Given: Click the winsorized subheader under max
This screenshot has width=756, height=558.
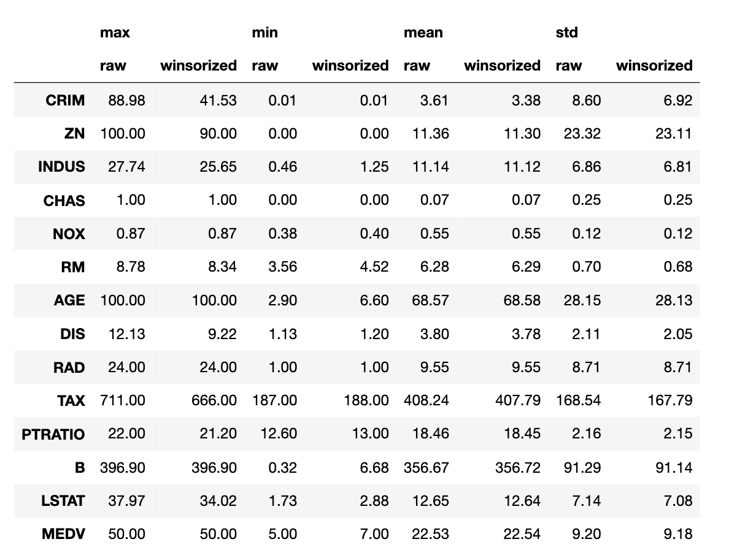Looking at the screenshot, I should [199, 66].
